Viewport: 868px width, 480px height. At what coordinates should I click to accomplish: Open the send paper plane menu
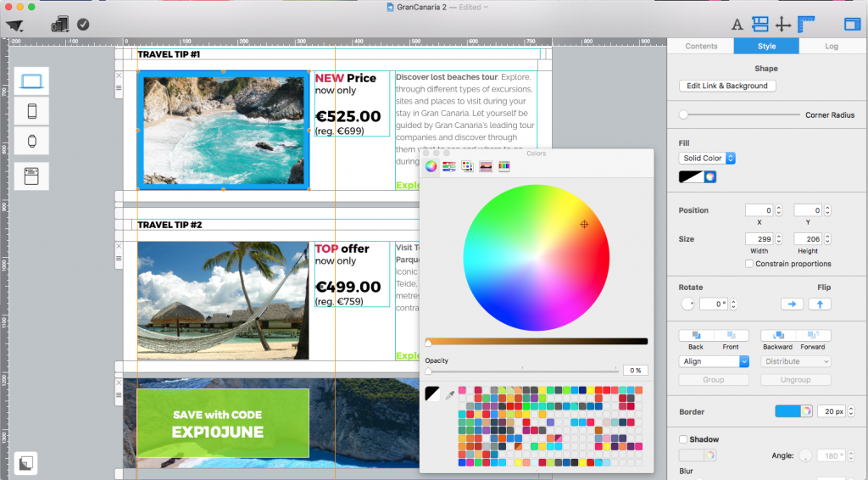(14, 25)
